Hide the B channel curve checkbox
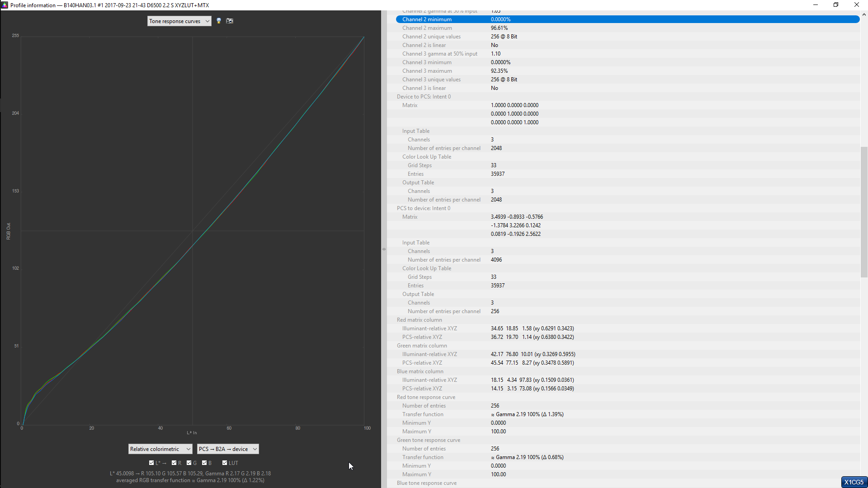The image size is (868, 488). 204,463
